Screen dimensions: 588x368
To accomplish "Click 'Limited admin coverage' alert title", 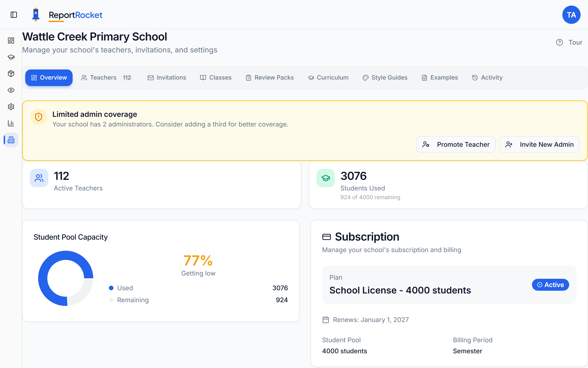I will tap(95, 114).
